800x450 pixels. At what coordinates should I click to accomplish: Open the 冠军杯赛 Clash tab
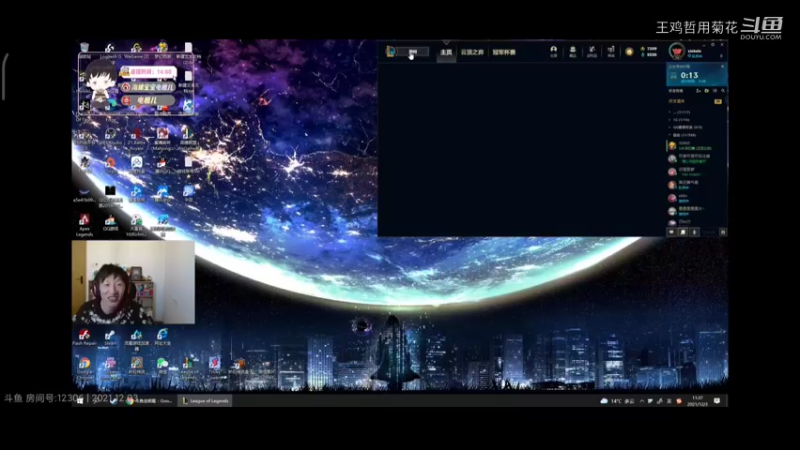504,52
